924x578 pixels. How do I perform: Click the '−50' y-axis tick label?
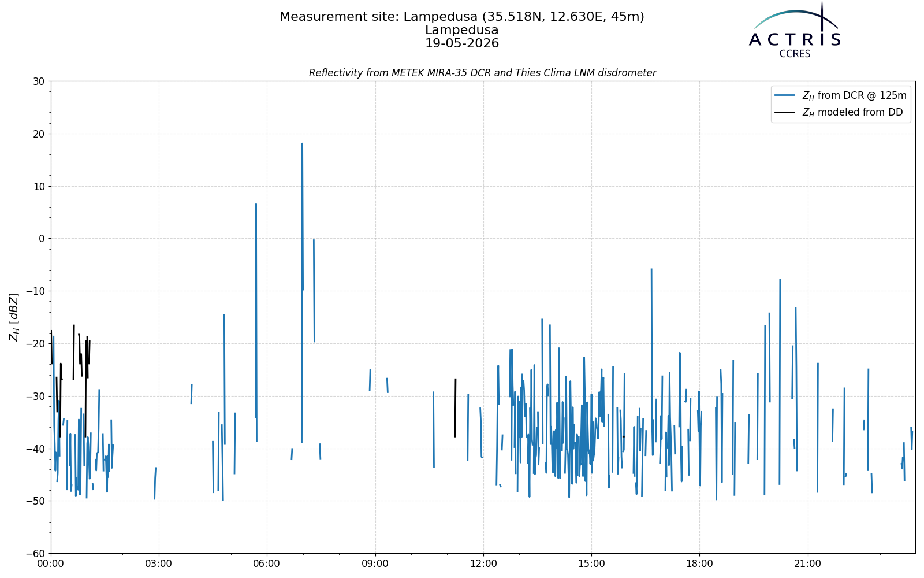(35, 501)
